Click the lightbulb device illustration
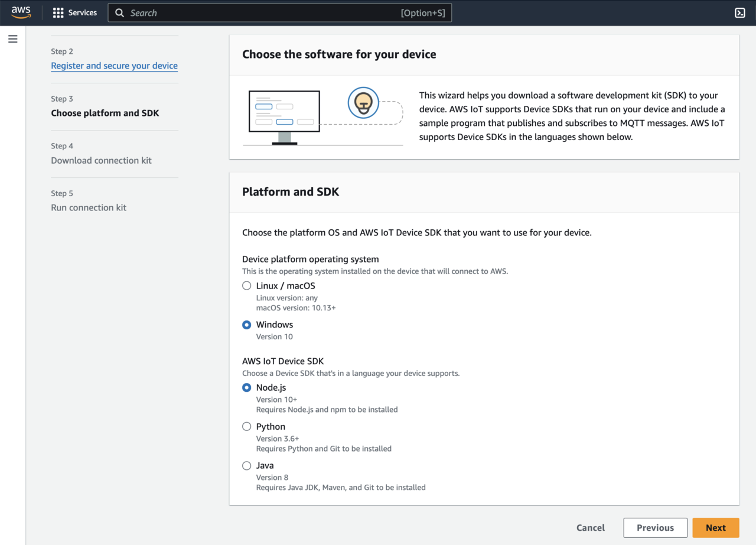 point(363,103)
